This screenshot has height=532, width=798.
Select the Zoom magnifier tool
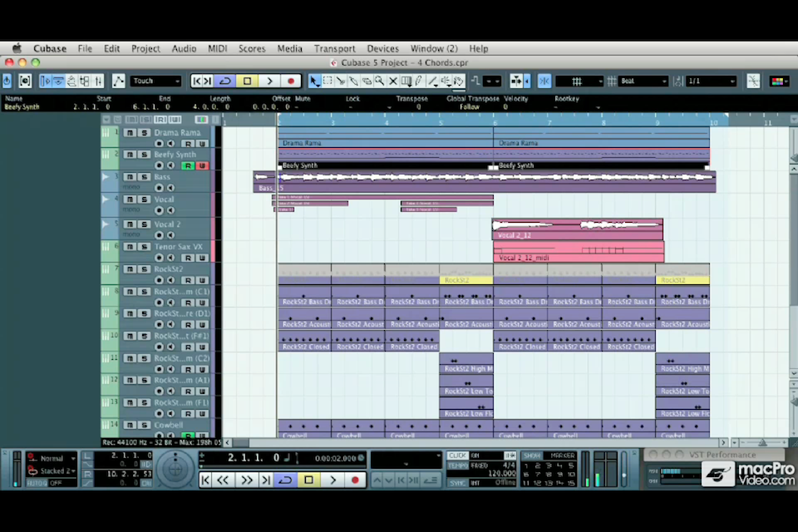[x=380, y=81]
